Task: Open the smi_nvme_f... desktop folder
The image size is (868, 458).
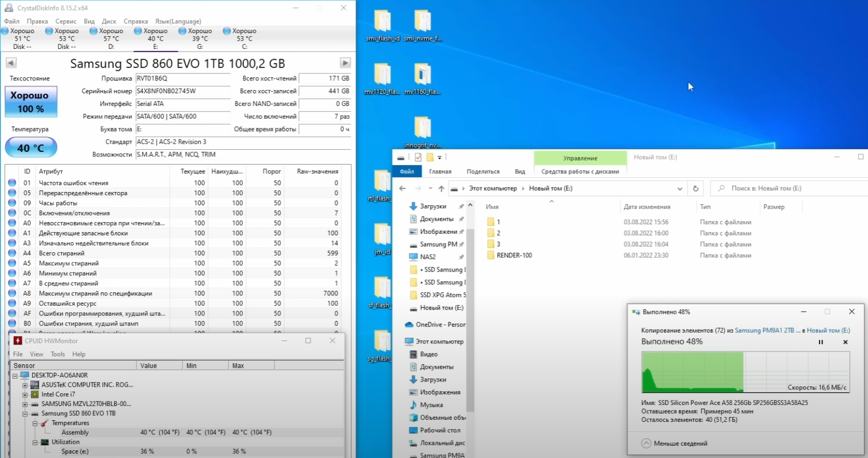Action: (423, 25)
